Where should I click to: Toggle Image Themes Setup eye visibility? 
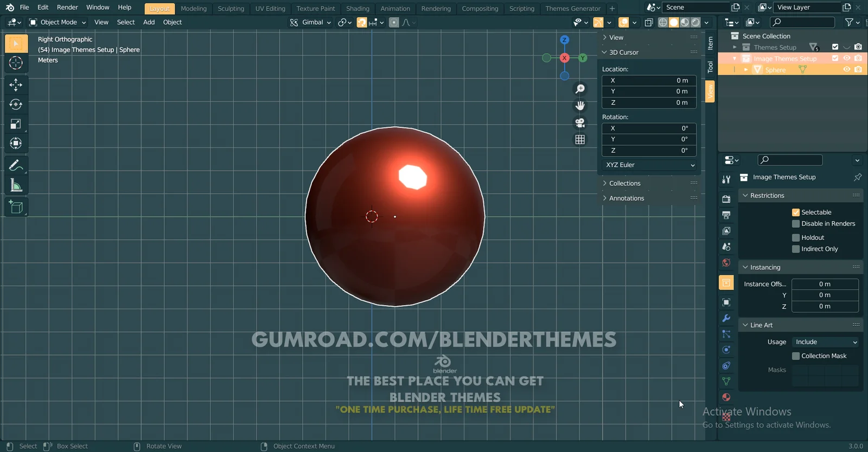846,58
